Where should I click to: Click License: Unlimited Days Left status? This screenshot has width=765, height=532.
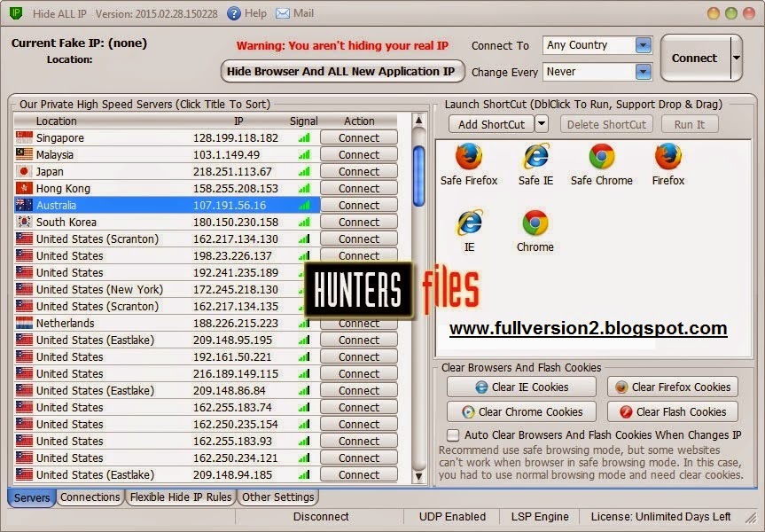[660, 516]
